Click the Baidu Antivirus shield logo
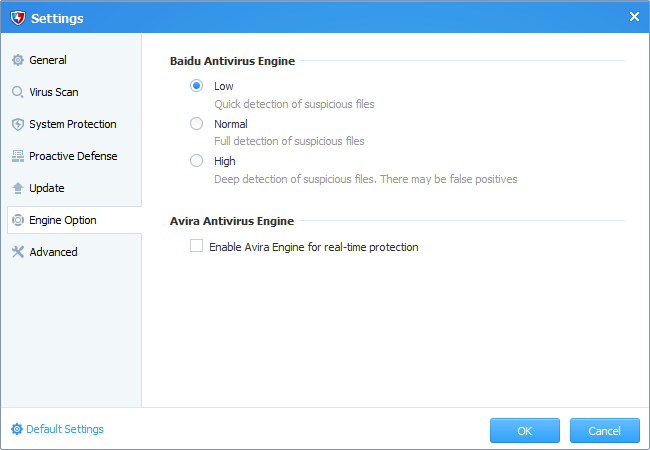 pyautogui.click(x=18, y=18)
